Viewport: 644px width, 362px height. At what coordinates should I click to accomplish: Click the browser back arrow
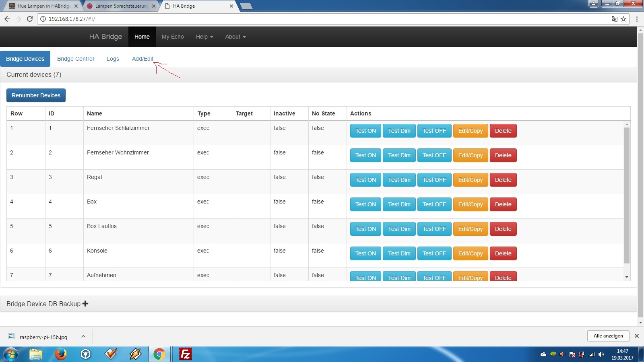click(7, 19)
